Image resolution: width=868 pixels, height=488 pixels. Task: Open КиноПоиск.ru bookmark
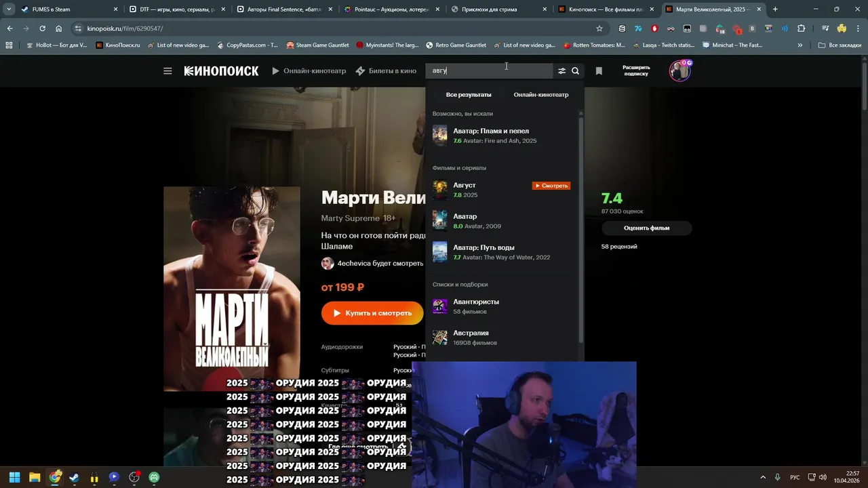click(118, 45)
